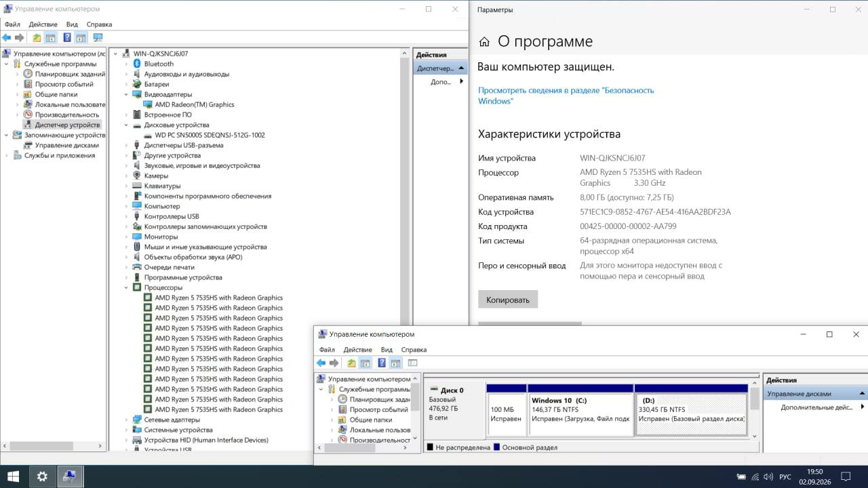Image resolution: width=868 pixels, height=488 pixels.
Task: Expand the Аудиовходы и аудиовыходы node
Action: pos(126,74)
